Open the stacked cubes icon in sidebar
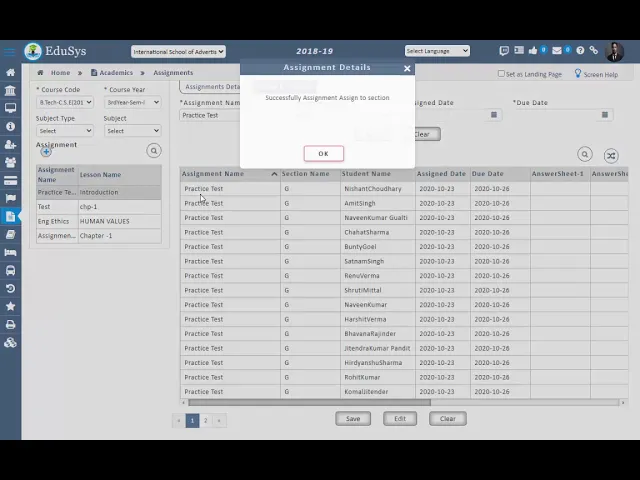 (10, 342)
